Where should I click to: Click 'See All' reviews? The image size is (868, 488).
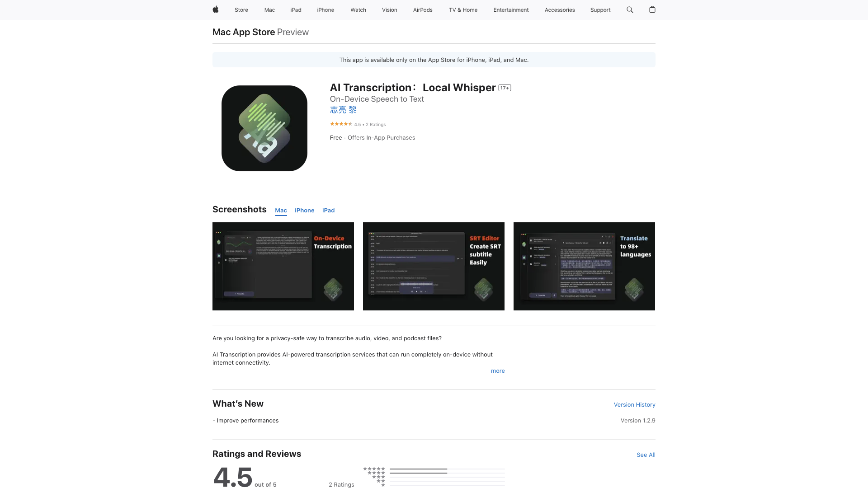[x=646, y=455]
